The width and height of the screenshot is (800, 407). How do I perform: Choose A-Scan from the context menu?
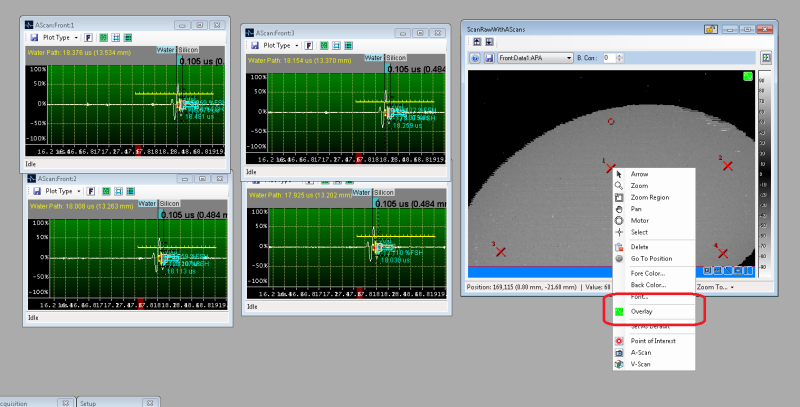click(654, 352)
